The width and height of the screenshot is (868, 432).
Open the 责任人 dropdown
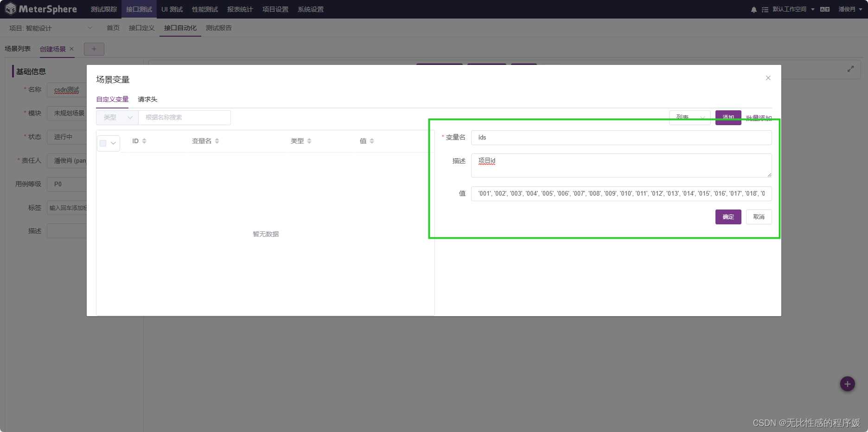pyautogui.click(x=67, y=160)
